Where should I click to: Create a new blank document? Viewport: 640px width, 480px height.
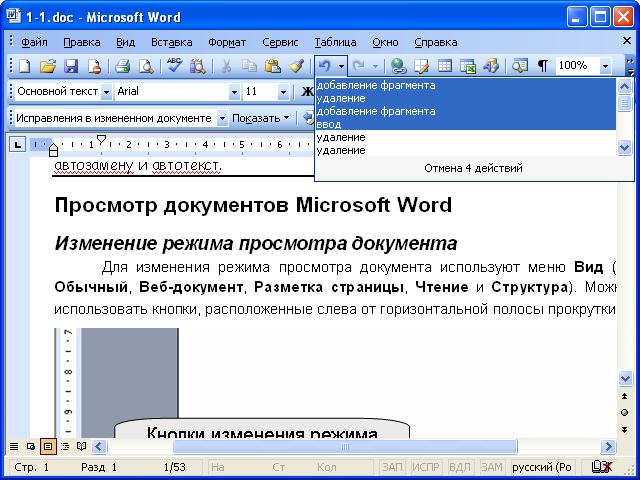click(24, 66)
